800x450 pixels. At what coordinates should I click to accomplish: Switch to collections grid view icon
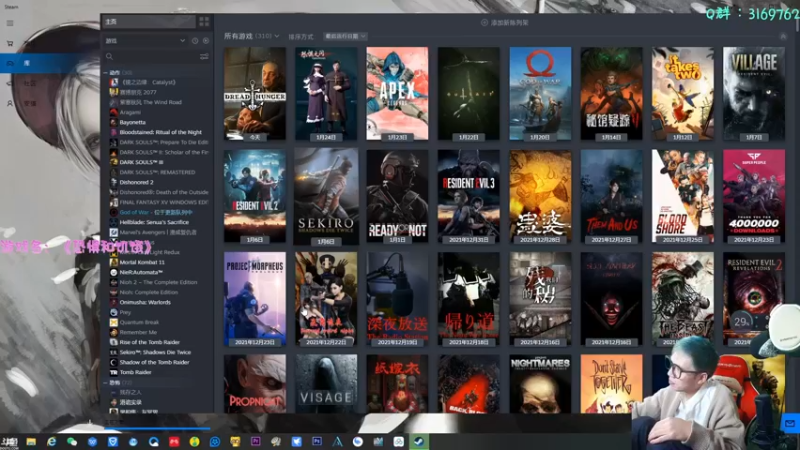tap(204, 21)
